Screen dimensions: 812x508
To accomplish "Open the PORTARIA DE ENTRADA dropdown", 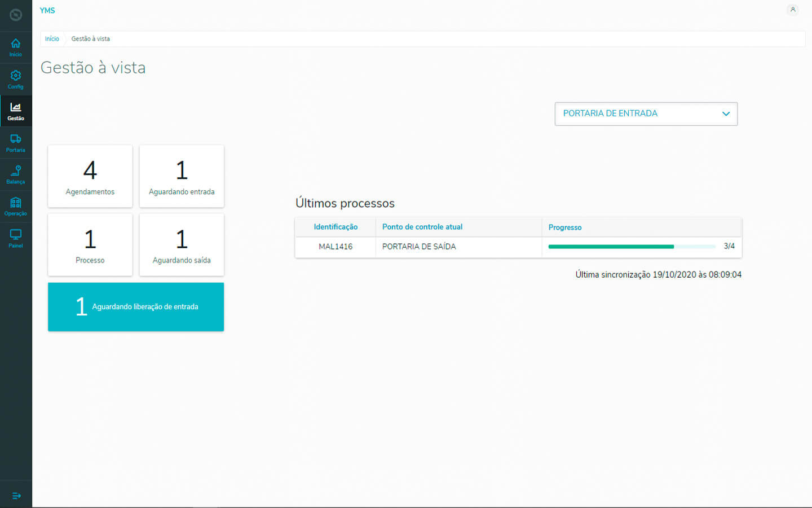I will (x=646, y=113).
